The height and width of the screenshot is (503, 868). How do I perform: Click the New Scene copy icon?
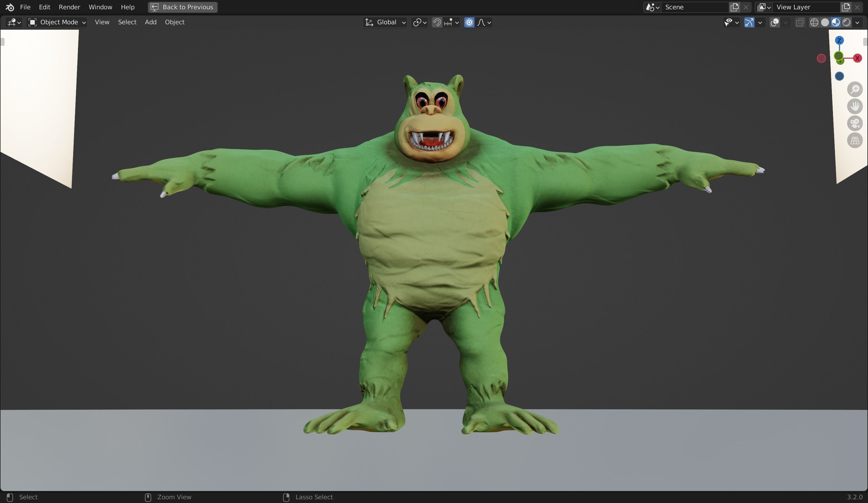(735, 7)
